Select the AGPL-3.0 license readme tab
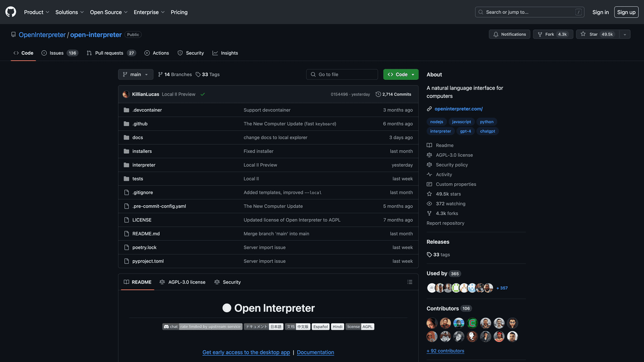Screen dimensions: 644x362 coord(182,282)
